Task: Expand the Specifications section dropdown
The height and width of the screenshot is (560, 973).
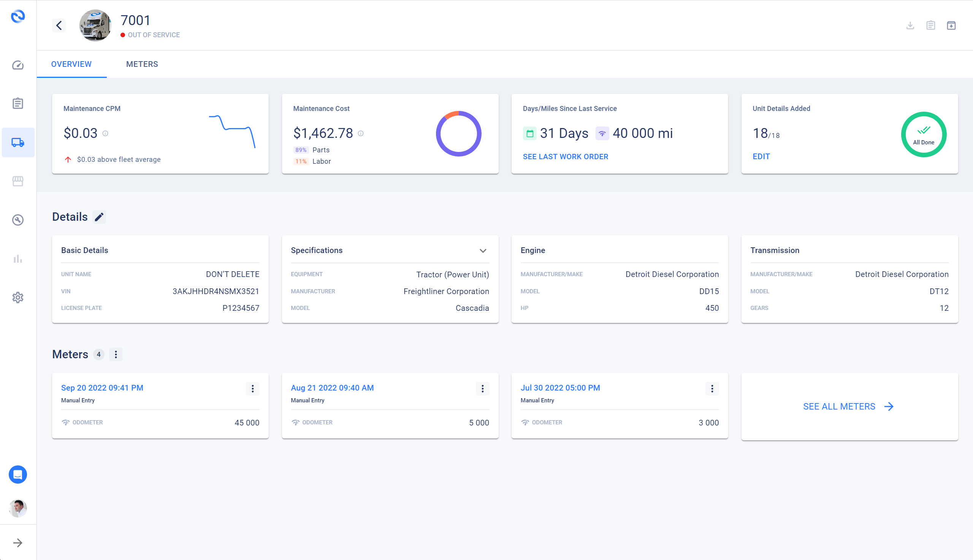Action: (484, 251)
